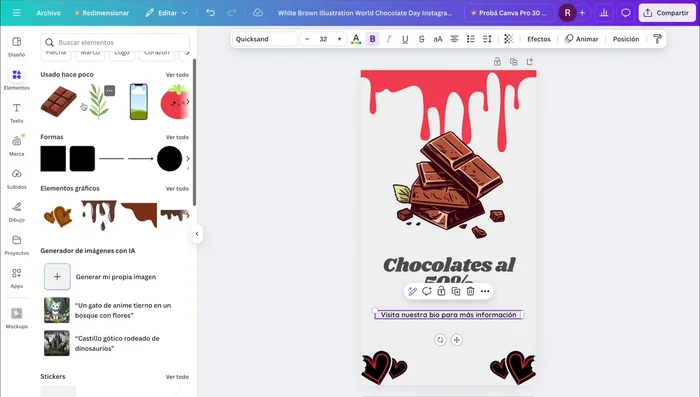Toggle uppercase aA formatting
This screenshot has height=397, width=700.
[438, 39]
